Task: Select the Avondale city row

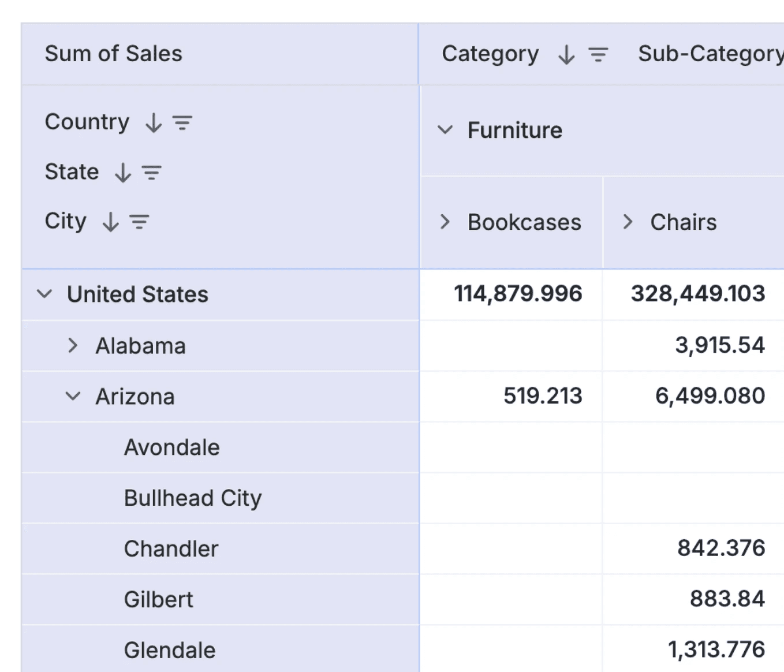Action: click(x=220, y=447)
